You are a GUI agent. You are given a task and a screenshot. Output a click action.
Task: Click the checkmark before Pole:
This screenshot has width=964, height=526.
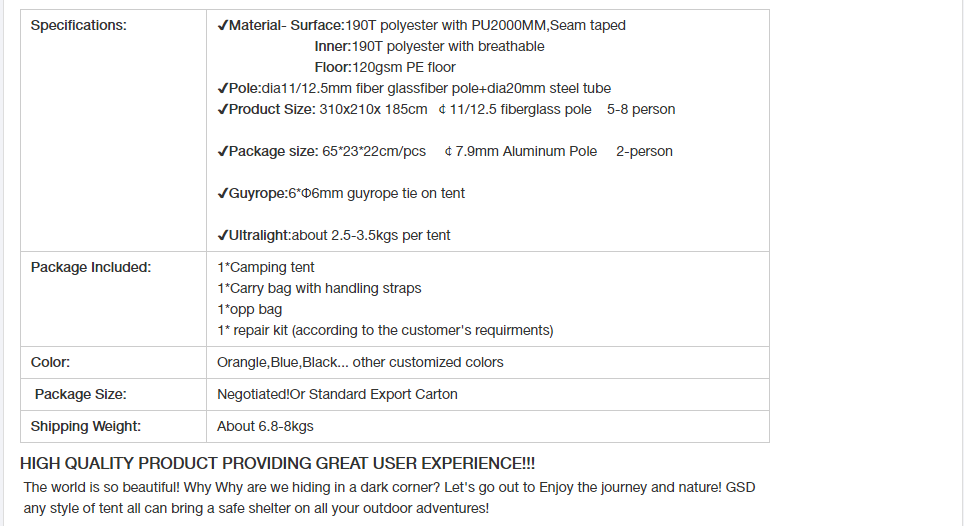point(223,88)
